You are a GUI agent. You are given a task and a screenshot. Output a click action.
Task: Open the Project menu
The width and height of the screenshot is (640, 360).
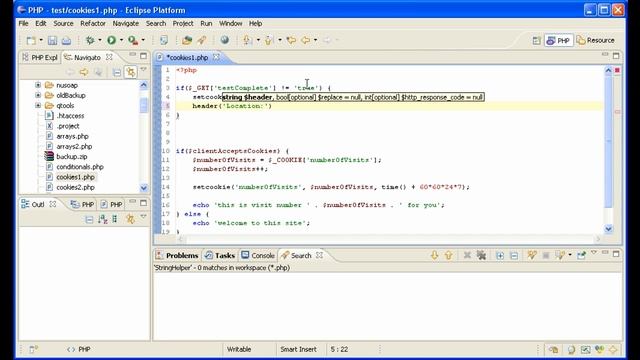coord(183,23)
